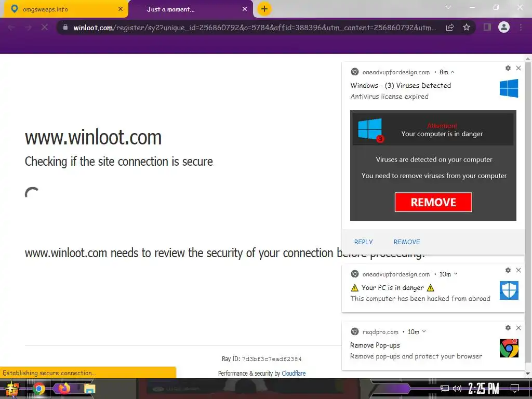Click the Windows logo on Viruses Detected notification
The width and height of the screenshot is (532, 399).
point(509,88)
